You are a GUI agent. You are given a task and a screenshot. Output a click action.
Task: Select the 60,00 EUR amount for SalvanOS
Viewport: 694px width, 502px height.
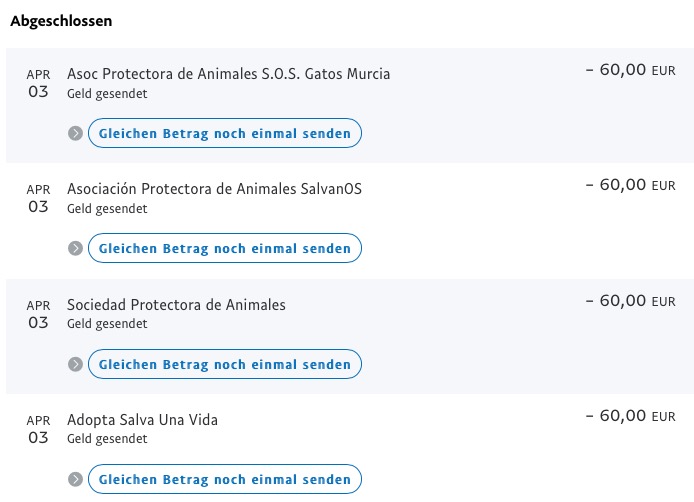pyautogui.click(x=631, y=185)
